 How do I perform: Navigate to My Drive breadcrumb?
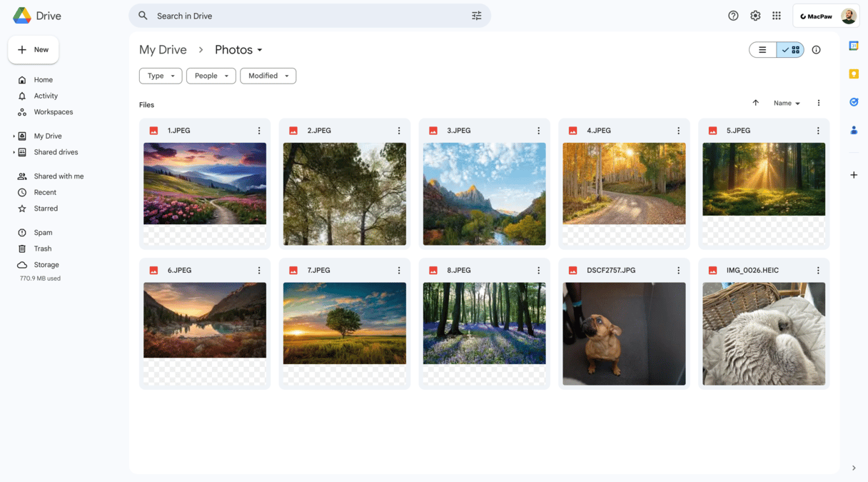coord(163,50)
